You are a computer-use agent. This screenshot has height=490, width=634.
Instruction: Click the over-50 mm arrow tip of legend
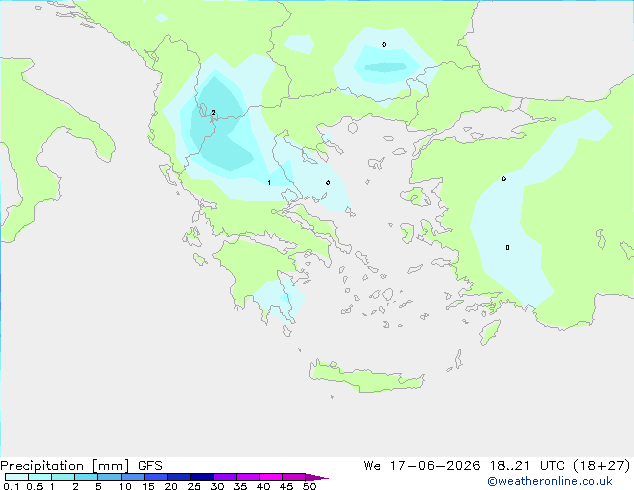tap(317, 477)
